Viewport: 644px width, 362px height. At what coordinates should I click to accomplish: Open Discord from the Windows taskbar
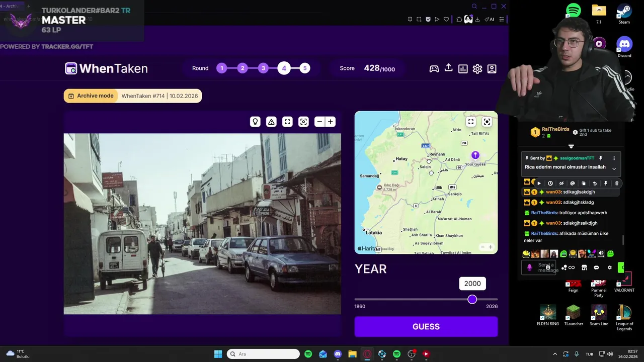click(338, 354)
